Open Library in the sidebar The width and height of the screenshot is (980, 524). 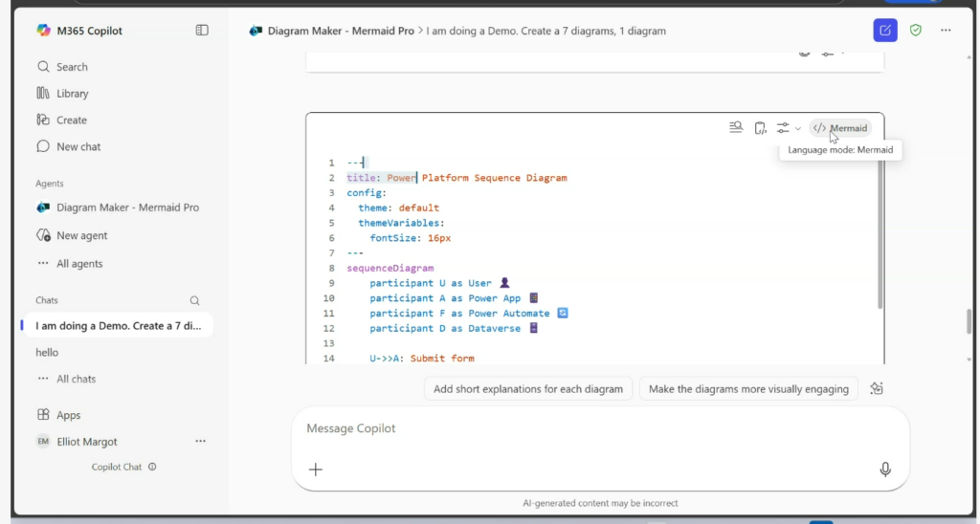pos(72,94)
